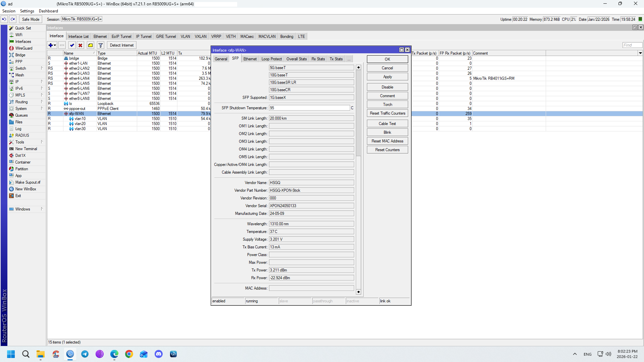Show more dialog tabs via ellipsis

point(349,59)
